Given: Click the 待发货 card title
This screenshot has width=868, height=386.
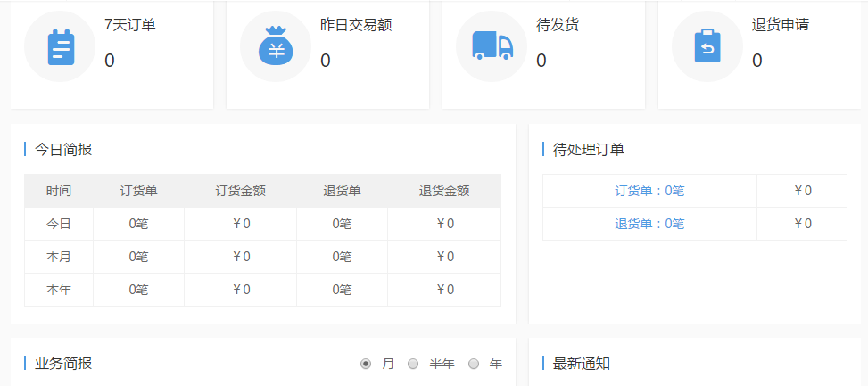Looking at the screenshot, I should (558, 24).
